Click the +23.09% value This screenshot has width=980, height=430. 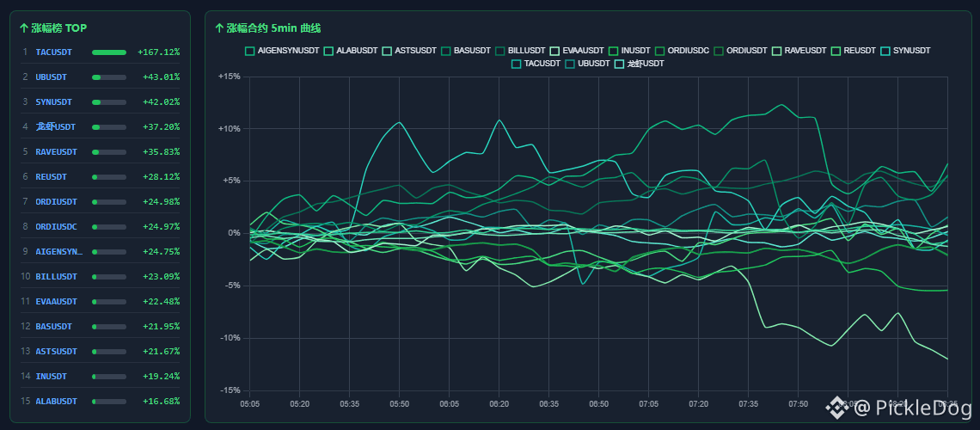click(162, 276)
